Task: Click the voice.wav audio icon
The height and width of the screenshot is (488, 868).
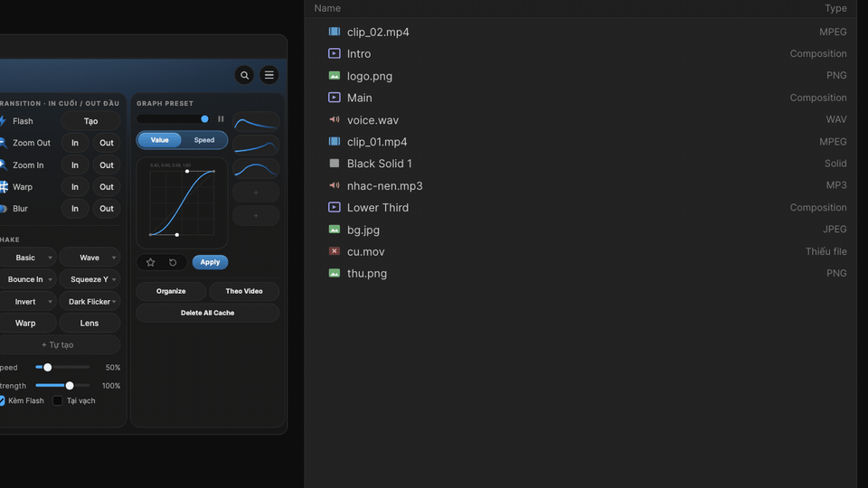Action: (x=335, y=119)
